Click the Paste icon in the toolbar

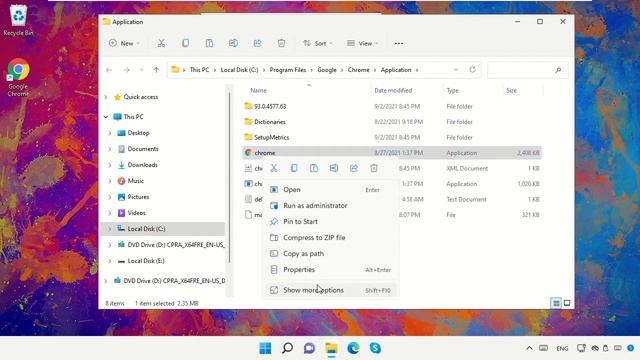(x=209, y=43)
